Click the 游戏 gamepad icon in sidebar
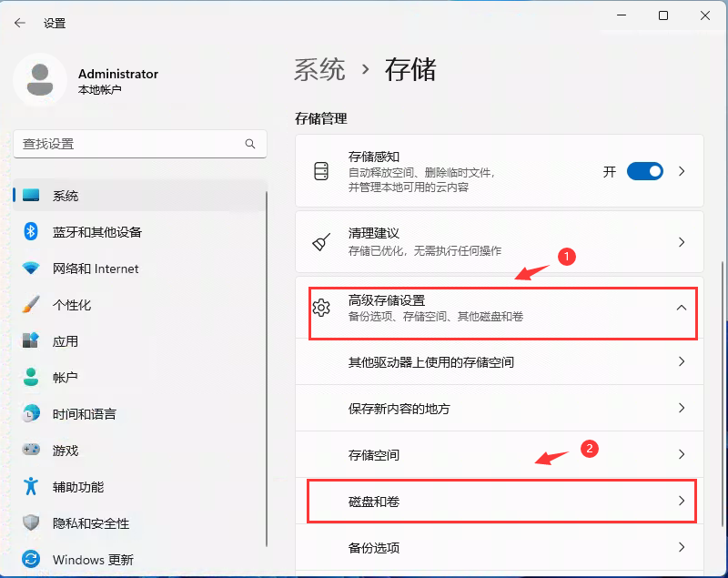Viewport: 728px width, 578px height. [x=31, y=451]
